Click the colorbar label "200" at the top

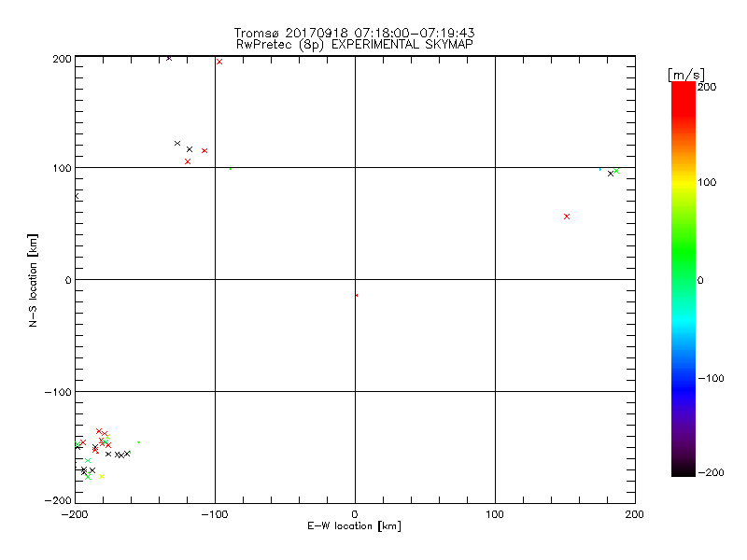tap(707, 87)
